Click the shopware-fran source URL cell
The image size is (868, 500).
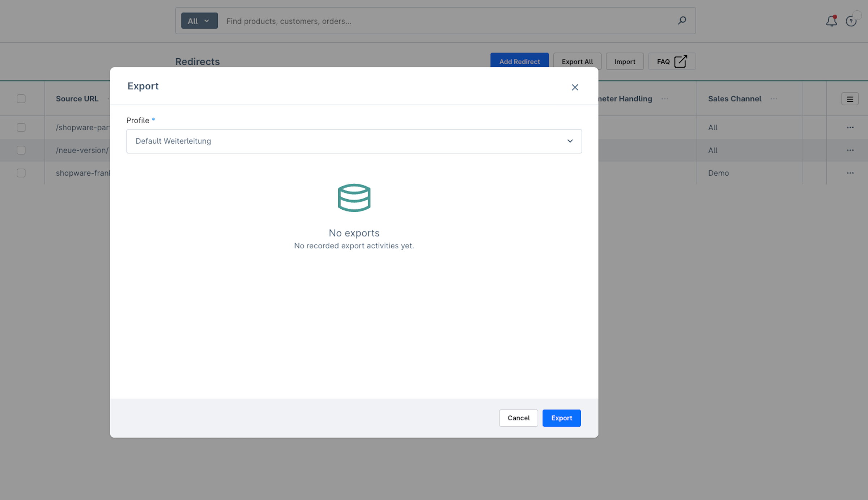[x=83, y=173]
